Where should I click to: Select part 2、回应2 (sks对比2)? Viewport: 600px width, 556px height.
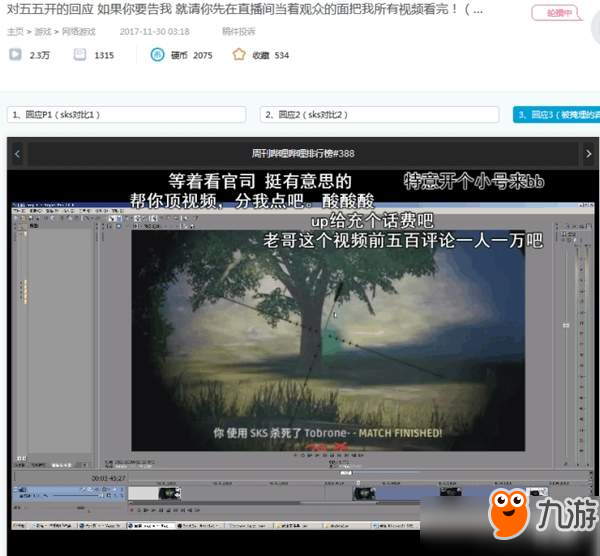379,114
